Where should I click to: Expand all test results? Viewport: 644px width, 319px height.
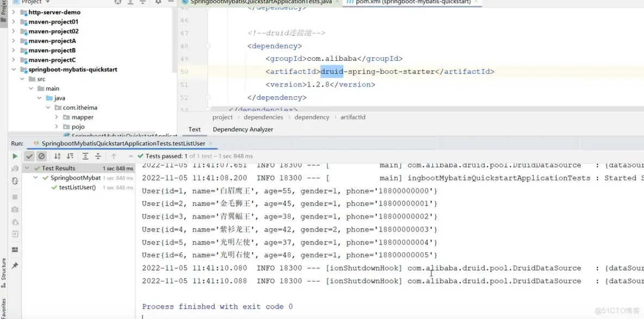coord(85,156)
